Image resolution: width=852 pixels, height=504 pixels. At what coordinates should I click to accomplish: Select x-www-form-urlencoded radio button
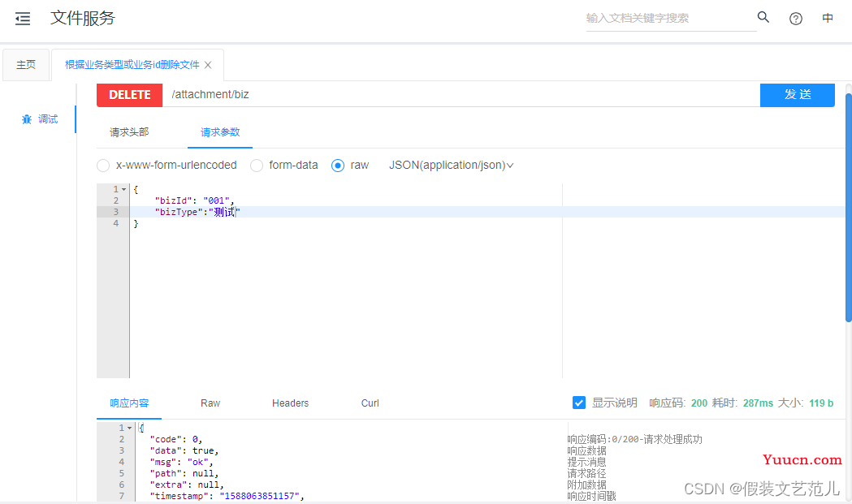[103, 166]
